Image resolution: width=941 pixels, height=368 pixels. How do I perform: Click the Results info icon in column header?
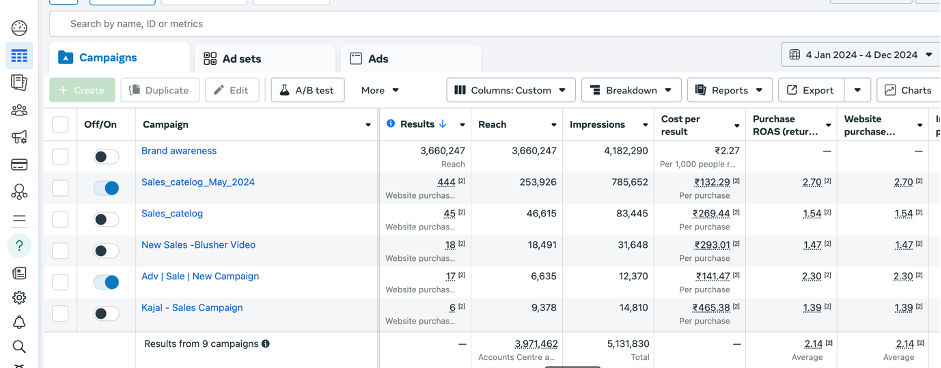(391, 124)
